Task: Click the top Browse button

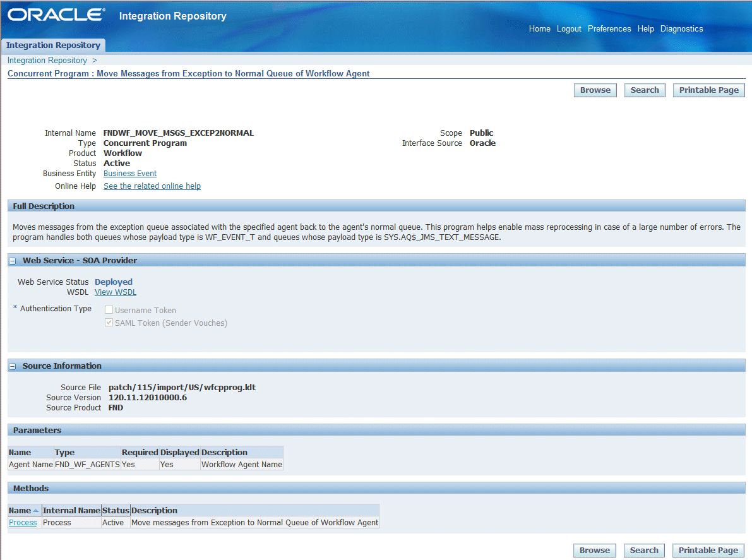Action: pos(595,90)
